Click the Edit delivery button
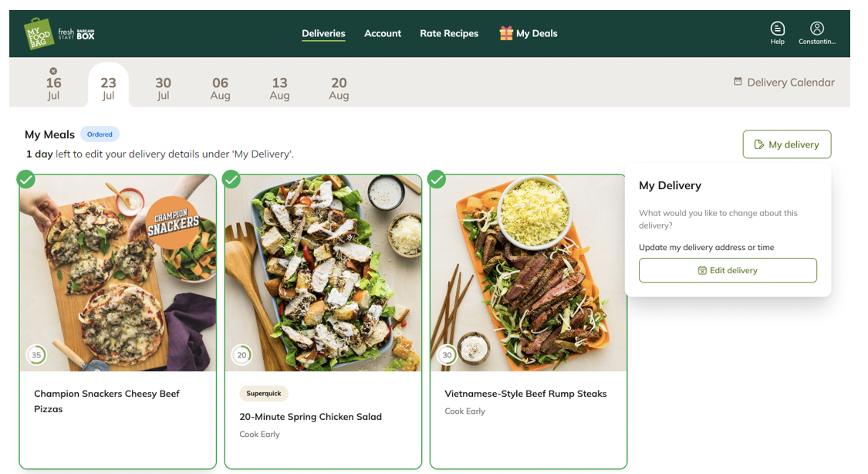The image size is (868, 474). pyautogui.click(x=728, y=270)
